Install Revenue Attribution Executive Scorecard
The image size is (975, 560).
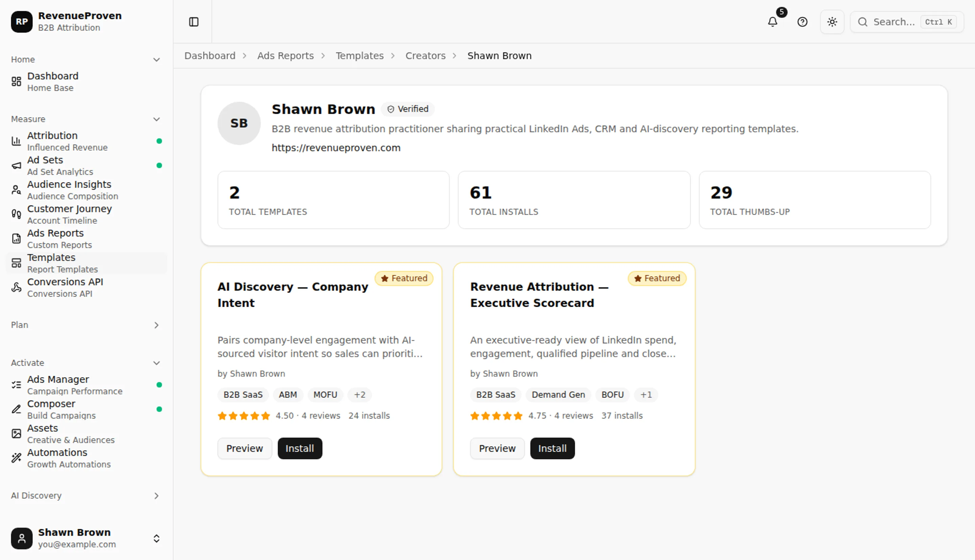coord(552,449)
